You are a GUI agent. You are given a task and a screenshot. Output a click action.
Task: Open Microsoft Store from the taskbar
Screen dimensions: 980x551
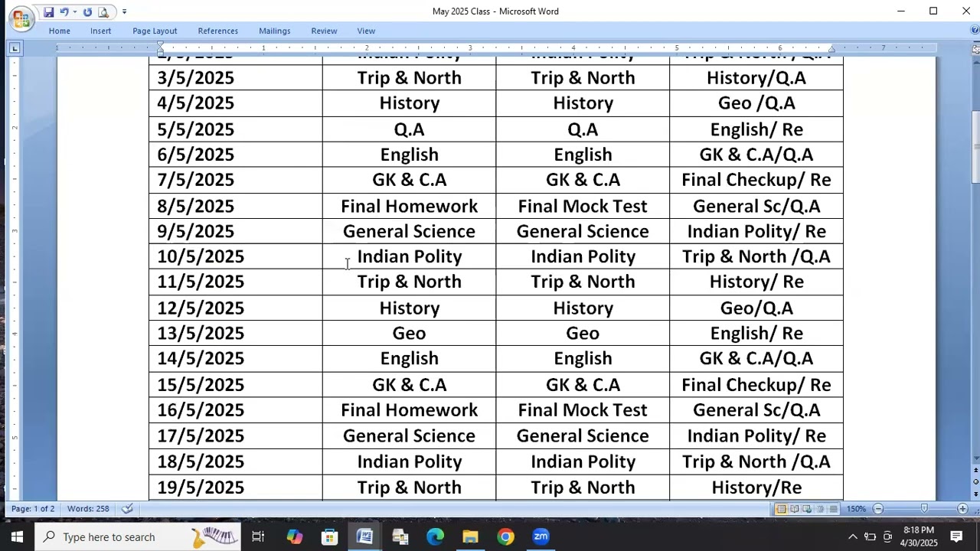pyautogui.click(x=329, y=536)
